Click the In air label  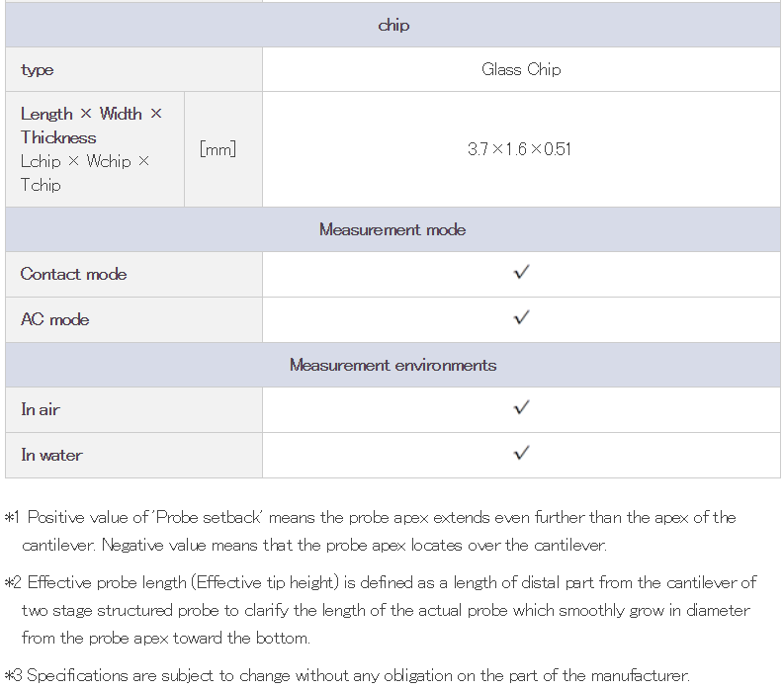pos(41,409)
